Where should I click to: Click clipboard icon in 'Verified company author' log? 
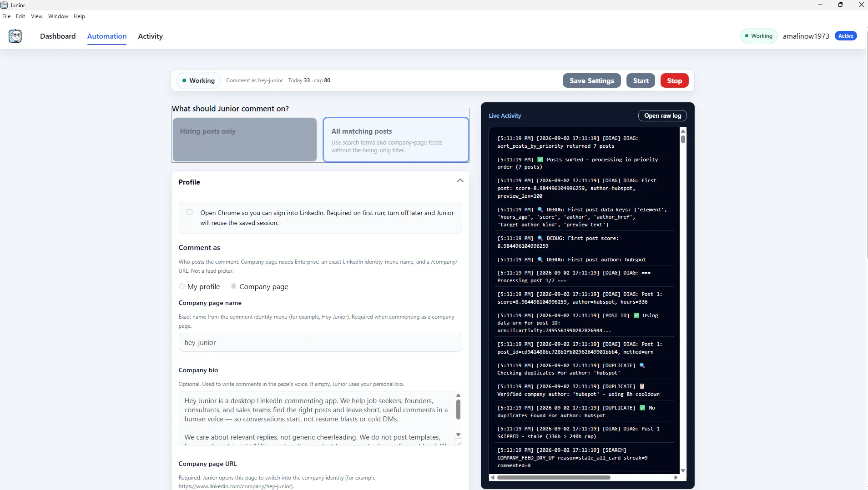pos(642,386)
